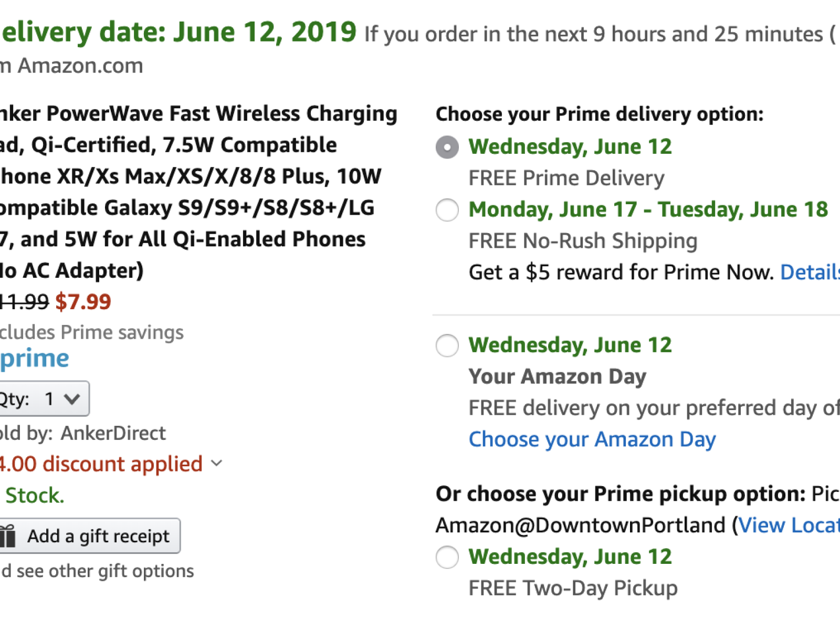Click the AnkerDirect seller name
840x630 pixels.
pos(113,433)
